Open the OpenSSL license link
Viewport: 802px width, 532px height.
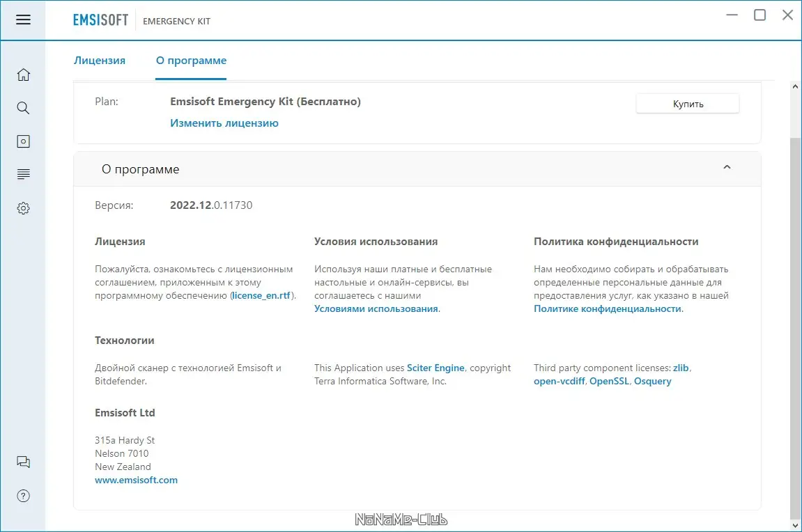(609, 381)
